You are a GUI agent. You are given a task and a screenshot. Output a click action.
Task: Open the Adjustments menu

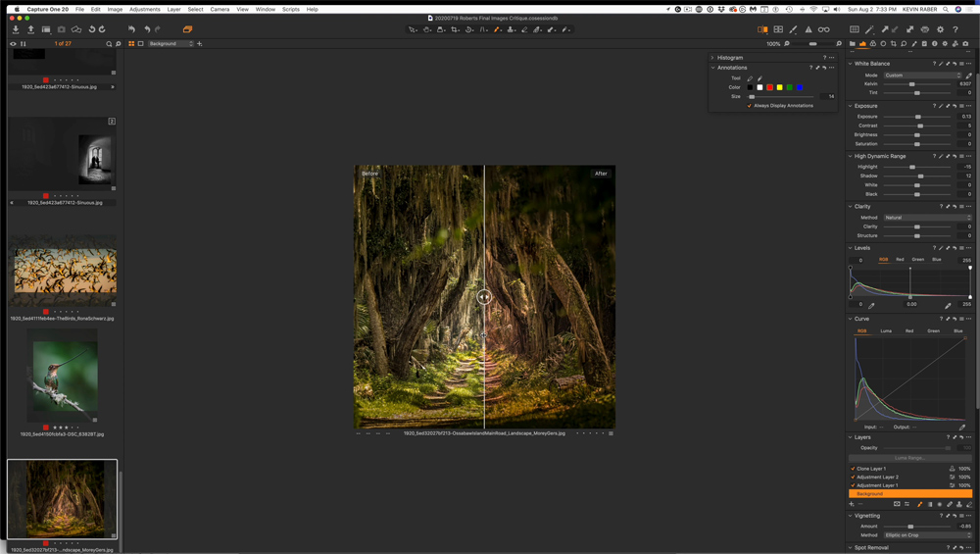(x=144, y=9)
